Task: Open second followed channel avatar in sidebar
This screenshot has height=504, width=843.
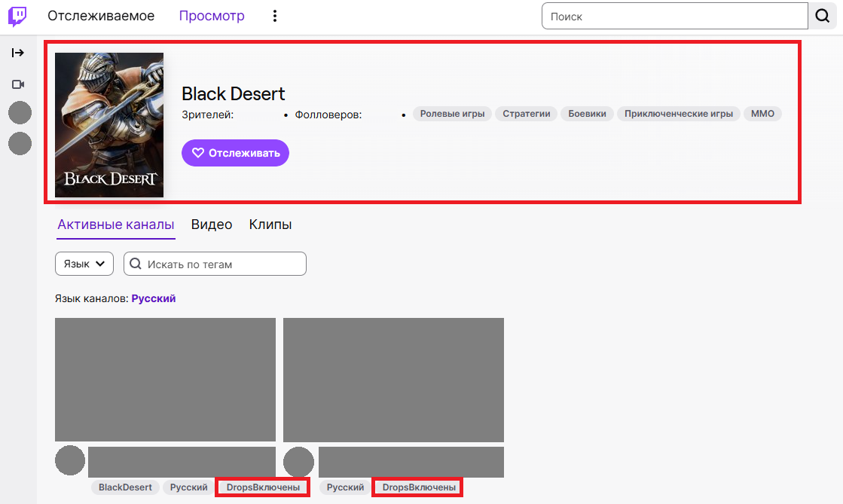Action: pos(20,144)
